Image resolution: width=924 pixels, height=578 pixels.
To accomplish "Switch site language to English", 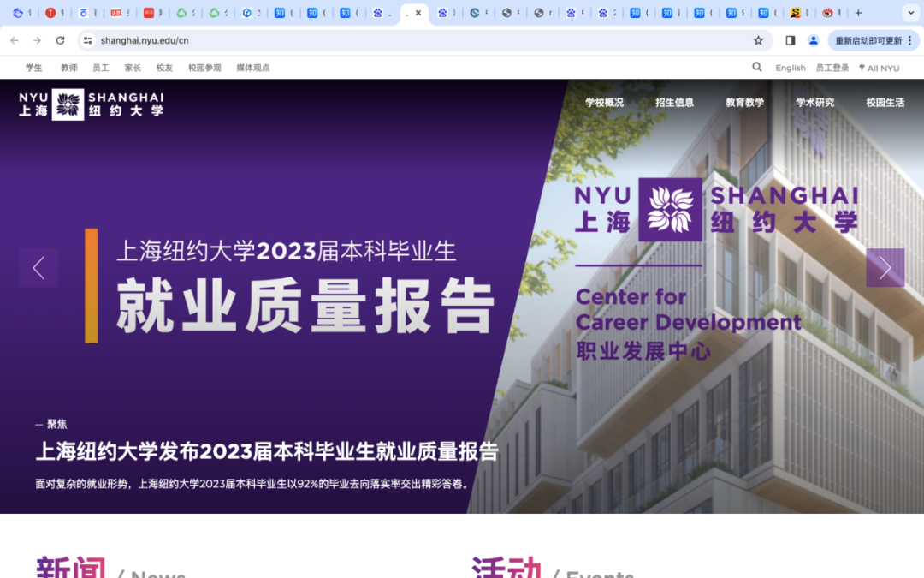I will coord(791,68).
